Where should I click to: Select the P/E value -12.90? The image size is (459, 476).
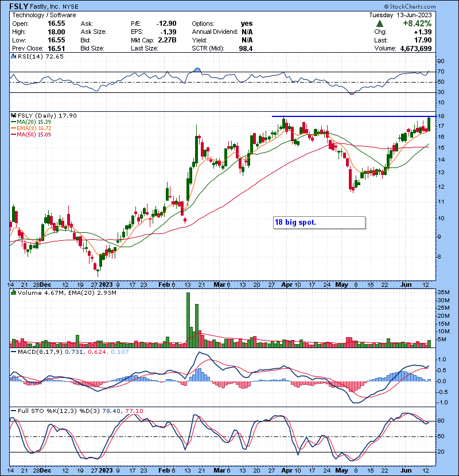(x=166, y=24)
